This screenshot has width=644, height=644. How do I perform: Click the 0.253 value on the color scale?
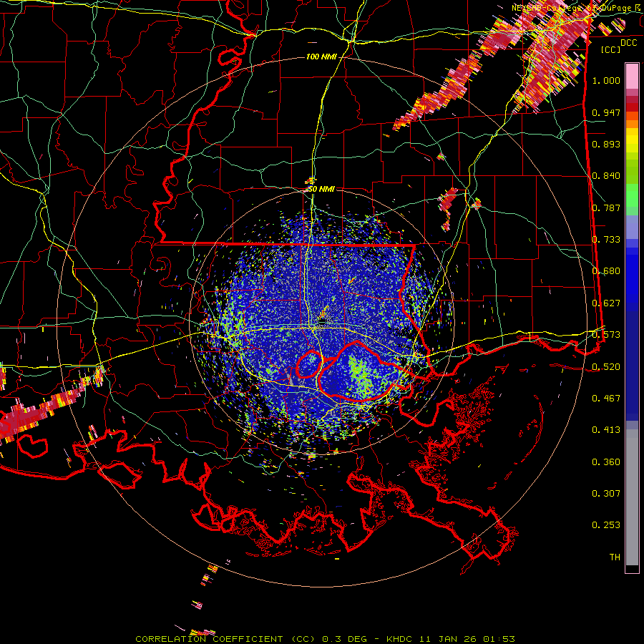tap(606, 525)
